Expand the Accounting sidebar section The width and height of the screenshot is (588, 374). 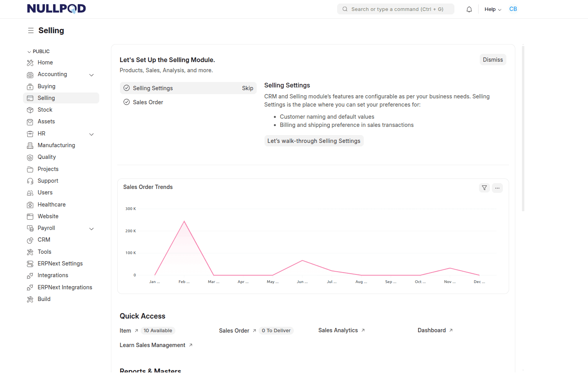tap(91, 75)
